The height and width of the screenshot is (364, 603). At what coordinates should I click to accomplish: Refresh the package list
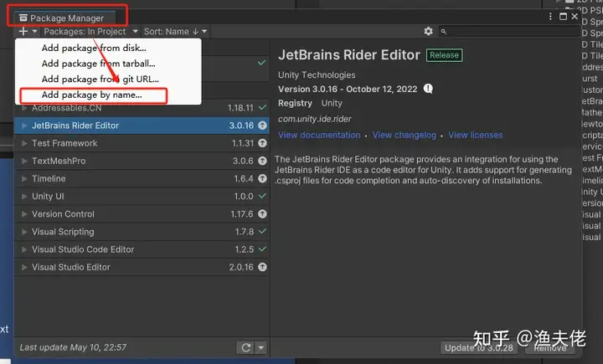pos(246,347)
